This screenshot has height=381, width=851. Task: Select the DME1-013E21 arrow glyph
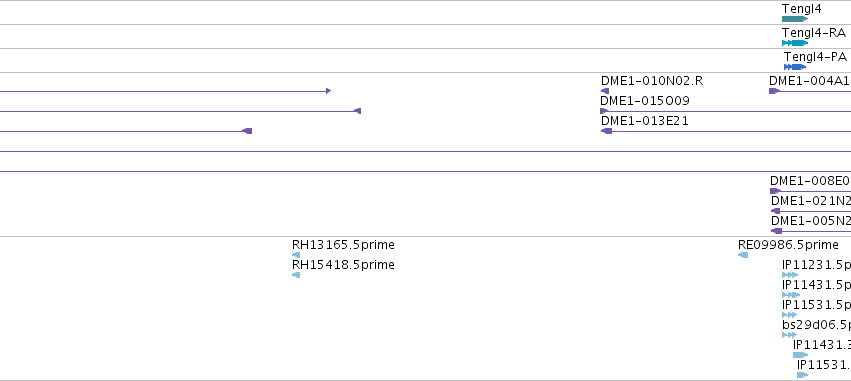point(607,131)
